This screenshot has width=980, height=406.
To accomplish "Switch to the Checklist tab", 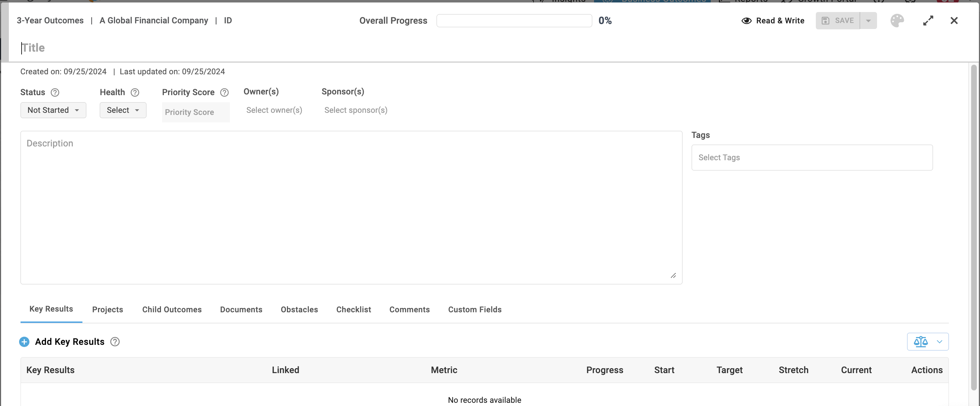I will coord(353,309).
